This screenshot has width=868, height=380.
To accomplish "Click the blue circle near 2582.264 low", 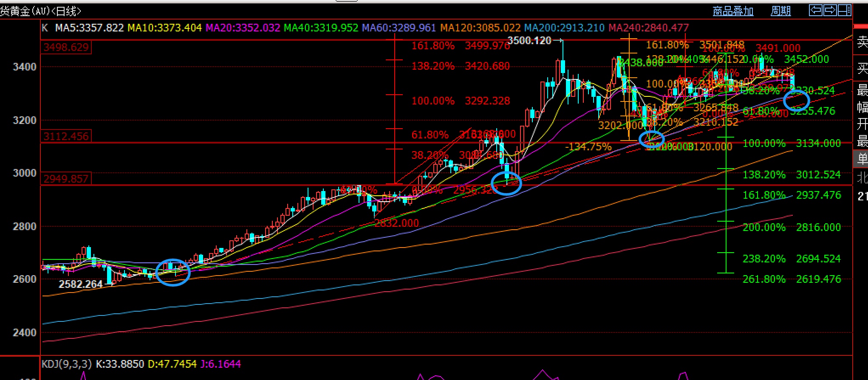I will (173, 272).
